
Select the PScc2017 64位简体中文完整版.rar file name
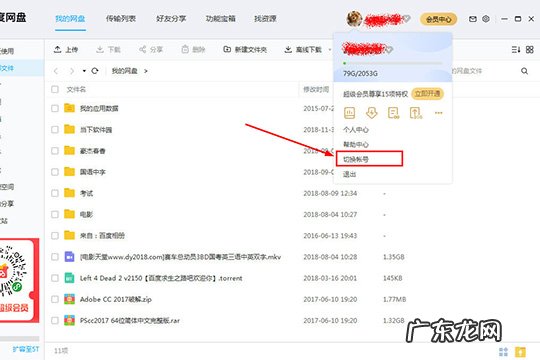[130, 321]
